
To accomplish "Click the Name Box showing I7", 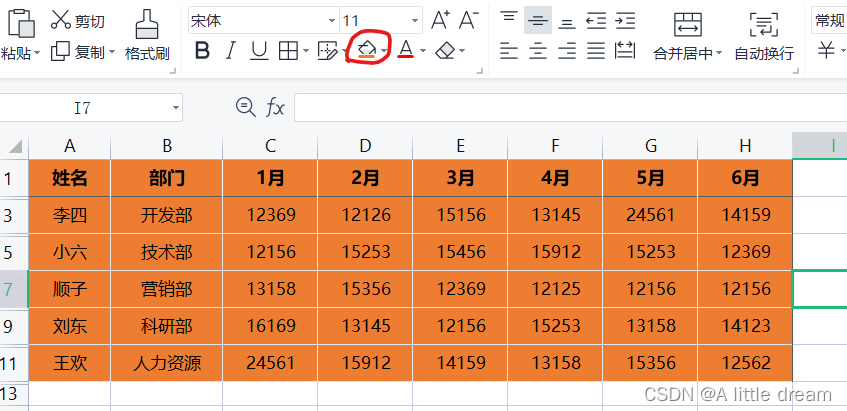I will click(91, 108).
